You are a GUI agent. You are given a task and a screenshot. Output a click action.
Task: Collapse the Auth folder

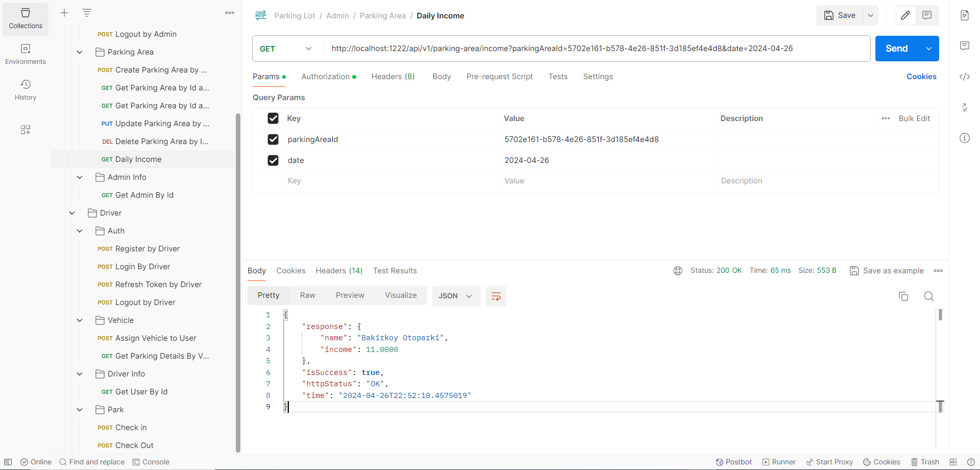click(80, 231)
